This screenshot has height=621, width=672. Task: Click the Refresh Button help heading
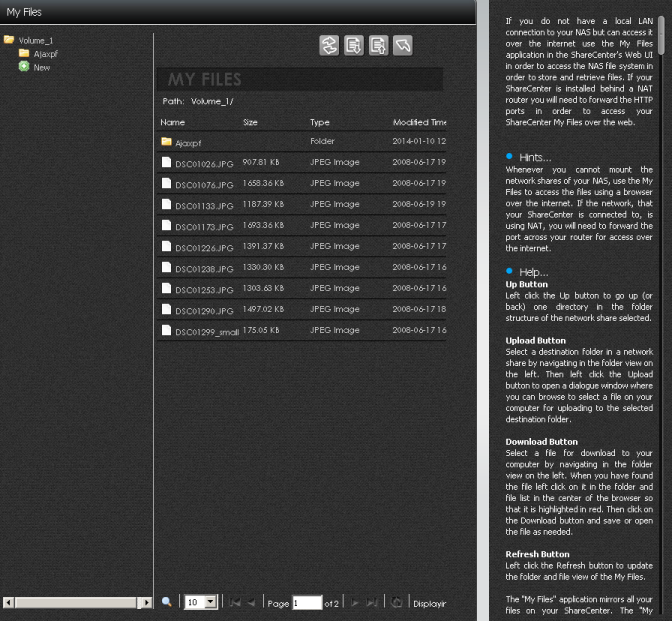[x=537, y=554]
